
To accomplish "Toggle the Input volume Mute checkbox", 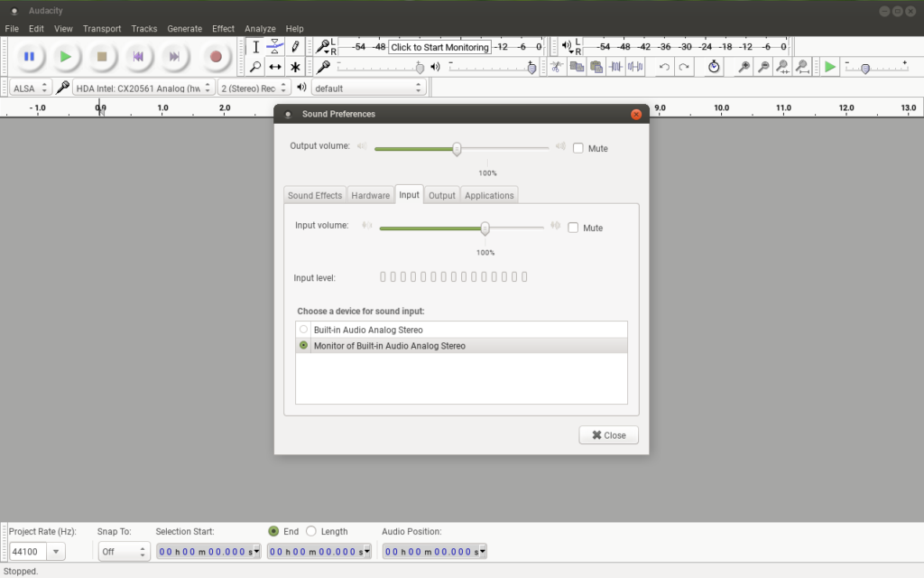I will (x=573, y=228).
